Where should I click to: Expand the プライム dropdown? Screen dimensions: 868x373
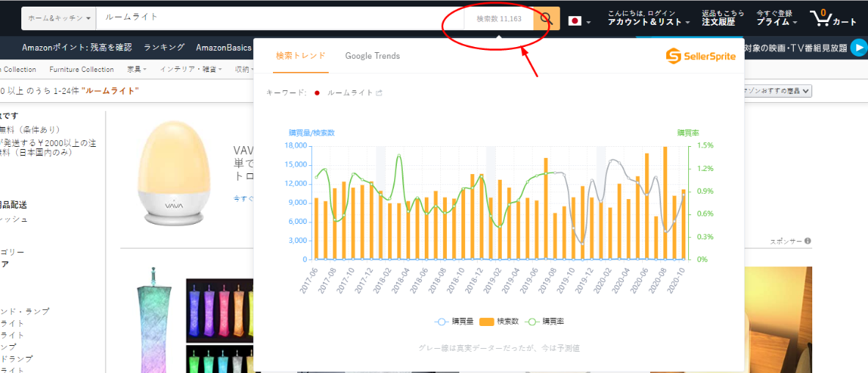776,22
